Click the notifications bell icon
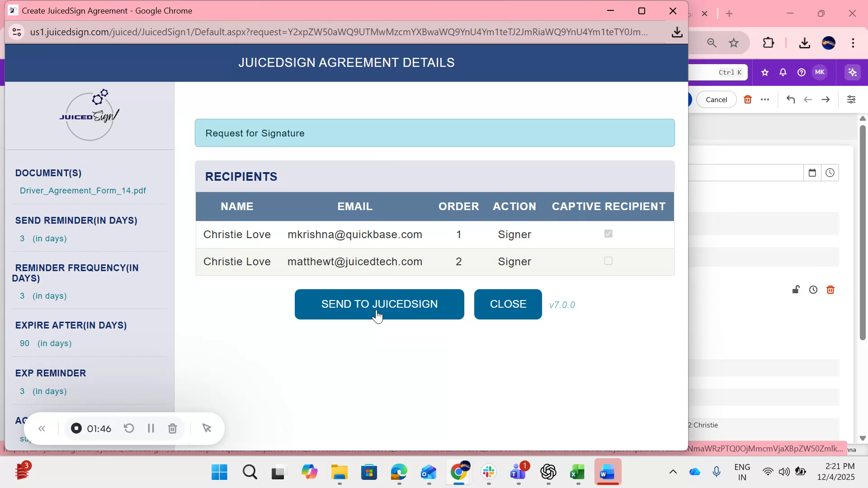The width and height of the screenshot is (868, 488). tap(783, 72)
